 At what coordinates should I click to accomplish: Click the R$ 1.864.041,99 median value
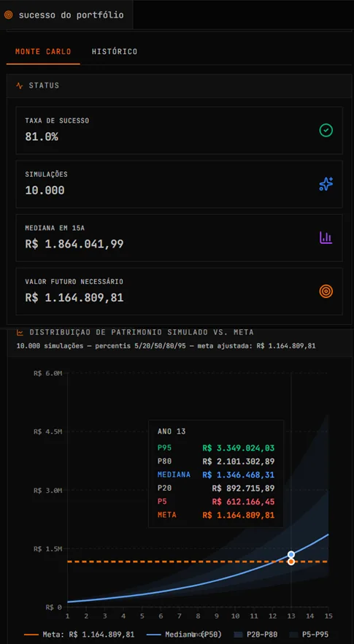click(74, 244)
